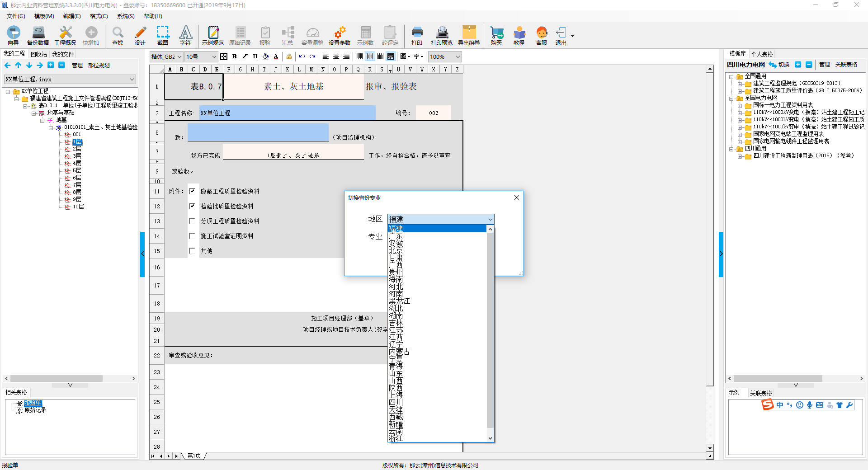Image resolution: width=868 pixels, height=470 pixels.
Task: Check the 其他 checkbox
Action: (192, 251)
